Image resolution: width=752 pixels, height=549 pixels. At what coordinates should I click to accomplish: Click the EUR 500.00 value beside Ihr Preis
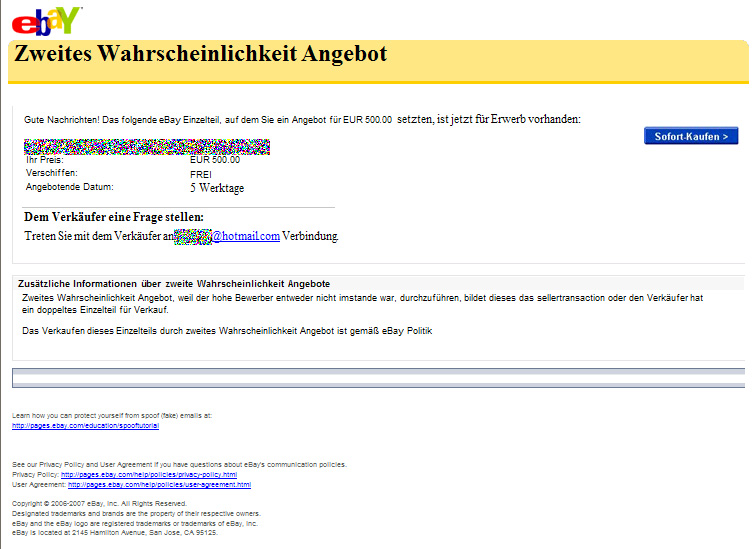click(215, 160)
